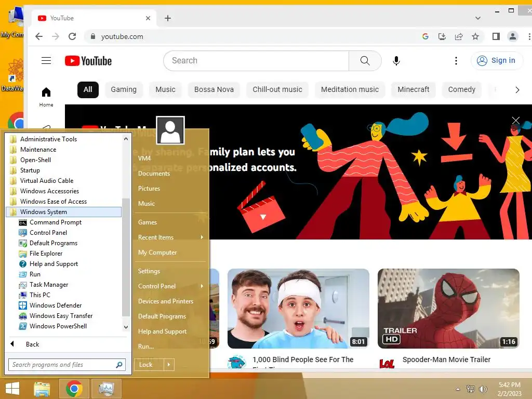Click the share page icon

[459, 36]
